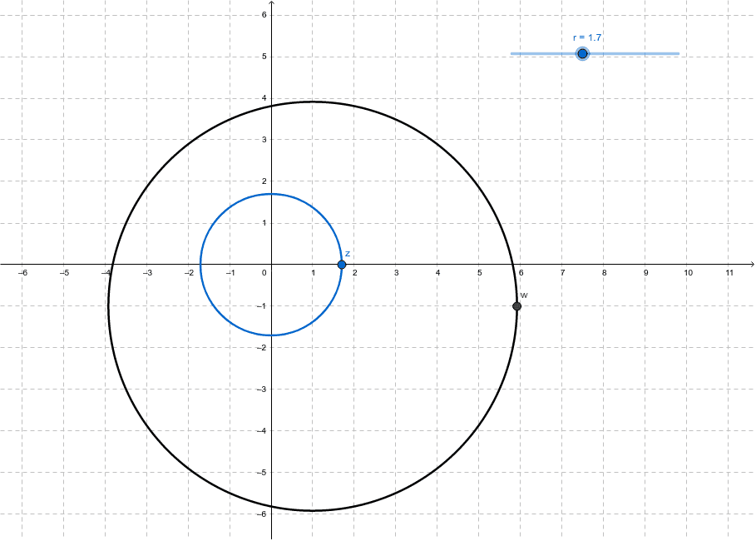
Task: Click the x-axis tick label -6
Action: pos(22,273)
